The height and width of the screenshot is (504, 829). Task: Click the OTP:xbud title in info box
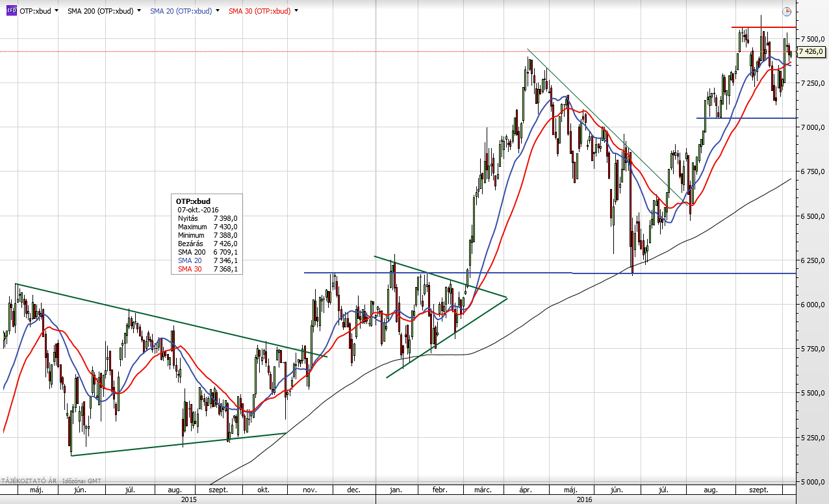(x=193, y=201)
